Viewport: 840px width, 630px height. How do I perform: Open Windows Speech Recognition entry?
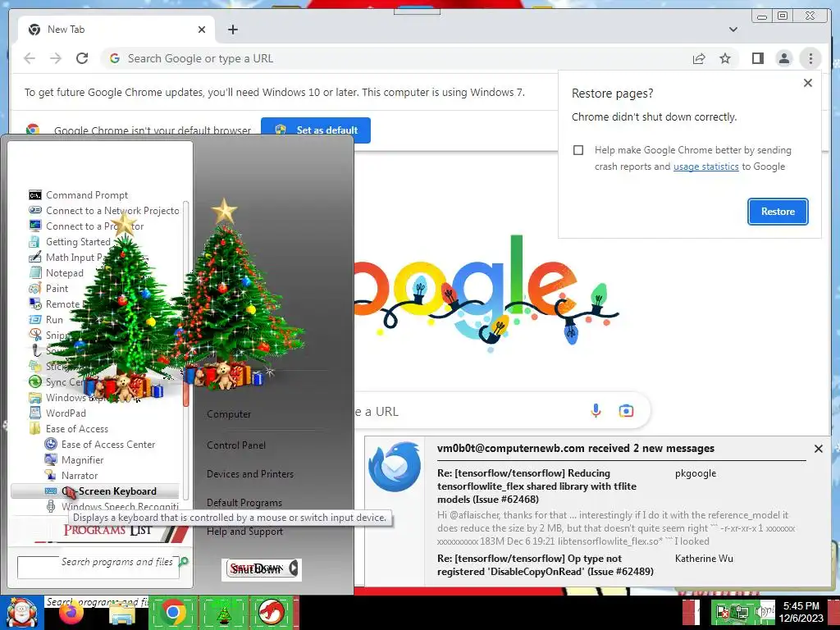112,506
